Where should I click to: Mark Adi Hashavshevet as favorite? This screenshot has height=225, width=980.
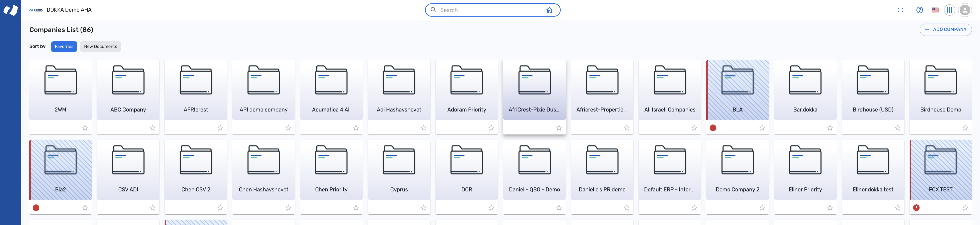(423, 128)
